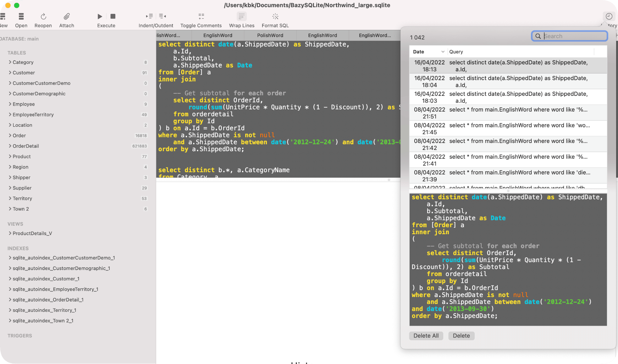Click the Open database icon
The width and height of the screenshot is (618, 364).
point(21,16)
